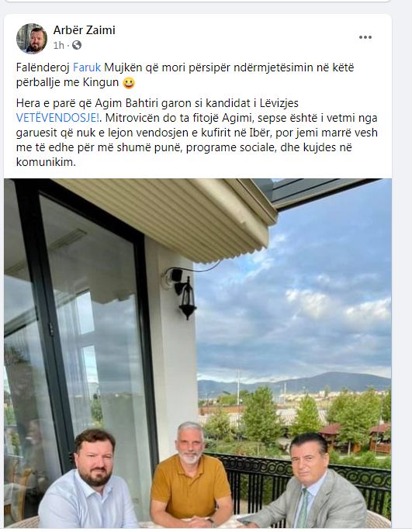Image resolution: width=412 pixels, height=532 pixels.
Task: Click the grinning emoji in the post
Action: tap(129, 83)
